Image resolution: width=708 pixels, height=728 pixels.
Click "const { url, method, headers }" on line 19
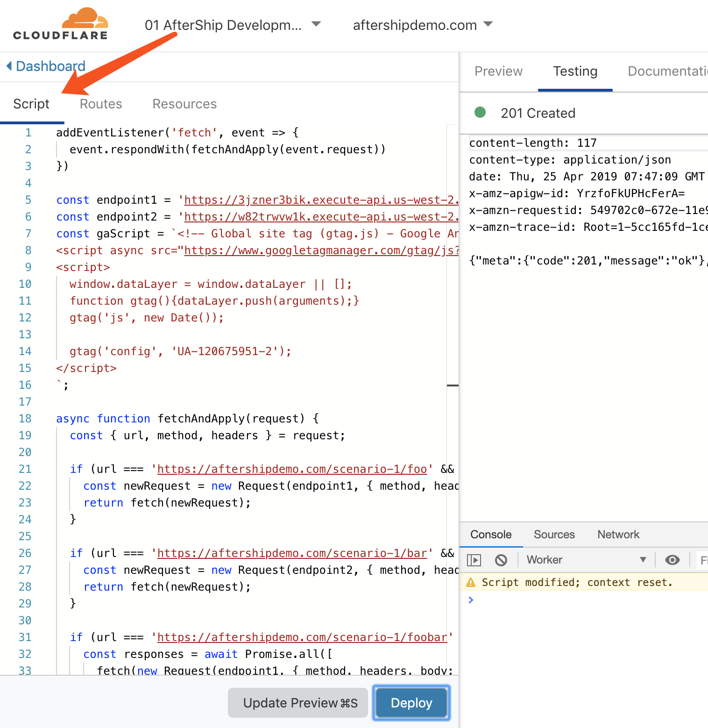(170, 435)
